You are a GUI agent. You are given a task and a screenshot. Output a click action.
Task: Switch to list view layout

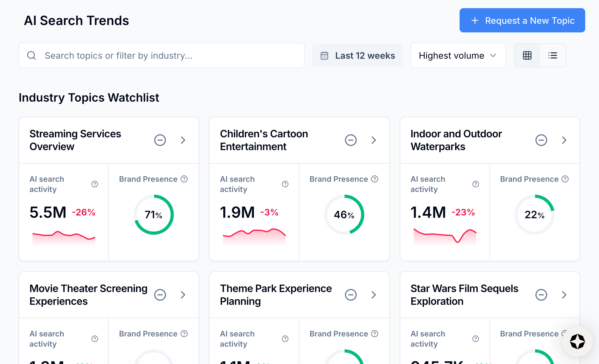[553, 55]
